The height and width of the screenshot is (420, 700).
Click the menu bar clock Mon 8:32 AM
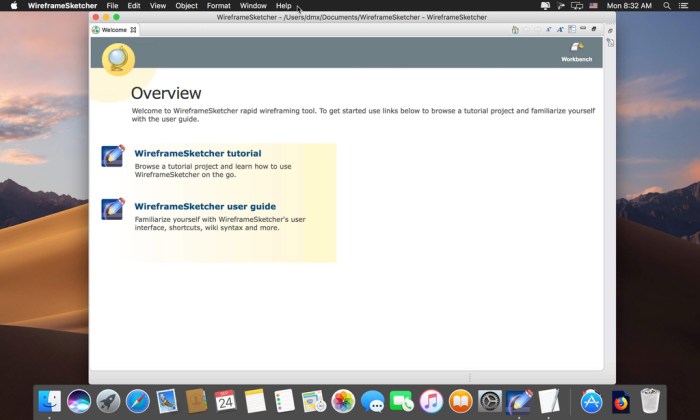(629, 6)
